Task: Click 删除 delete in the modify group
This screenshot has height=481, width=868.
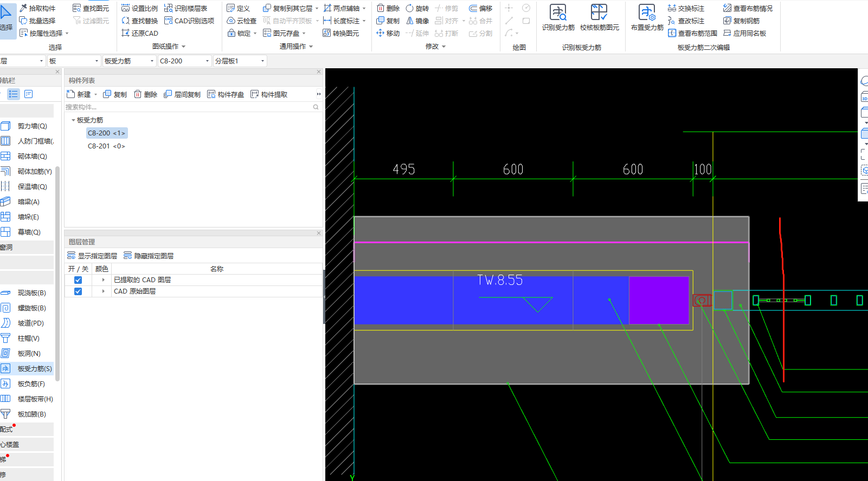Action: 388,8
